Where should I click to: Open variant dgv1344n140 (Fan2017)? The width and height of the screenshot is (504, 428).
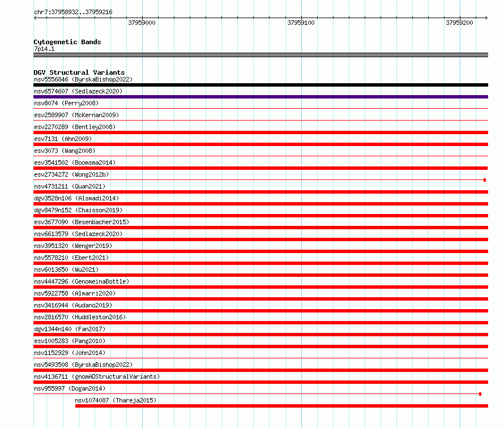coord(70,329)
